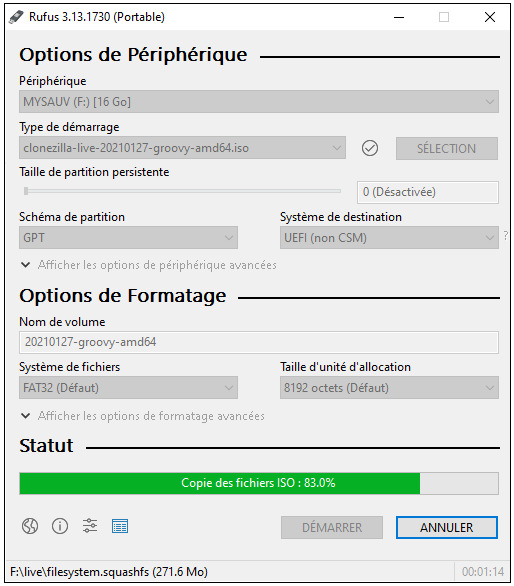Click the DÉMARRER button

332,528
